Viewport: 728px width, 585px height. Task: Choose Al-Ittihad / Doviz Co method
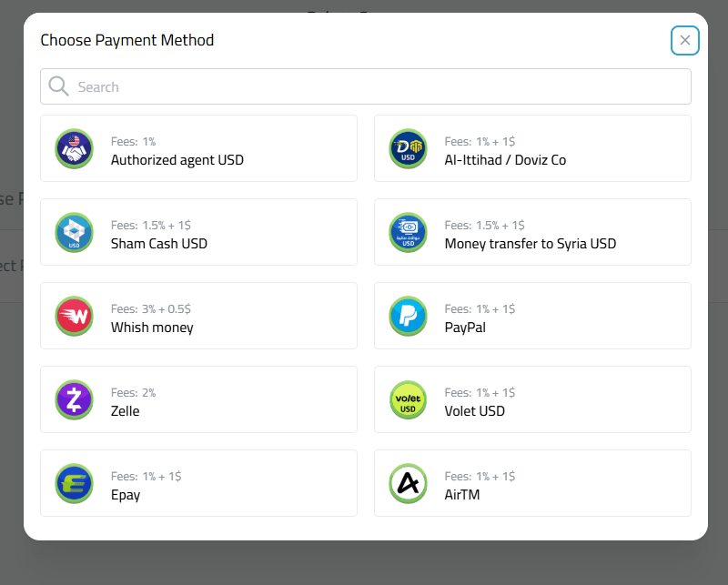pyautogui.click(x=532, y=148)
